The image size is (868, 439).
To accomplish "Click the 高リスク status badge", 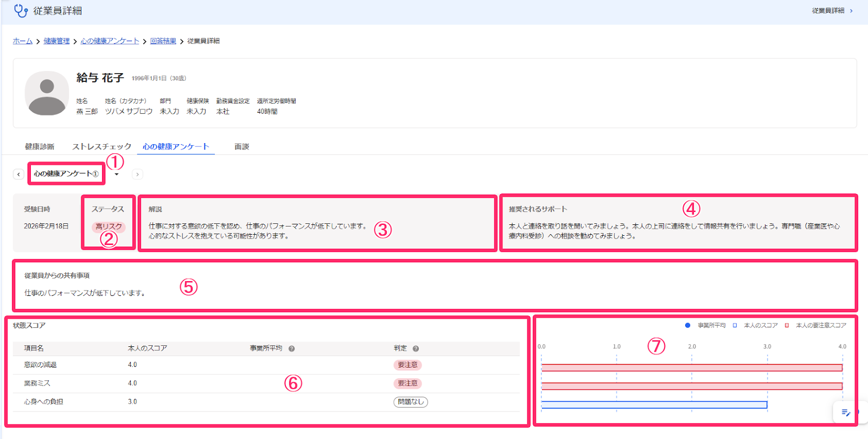I will (108, 227).
